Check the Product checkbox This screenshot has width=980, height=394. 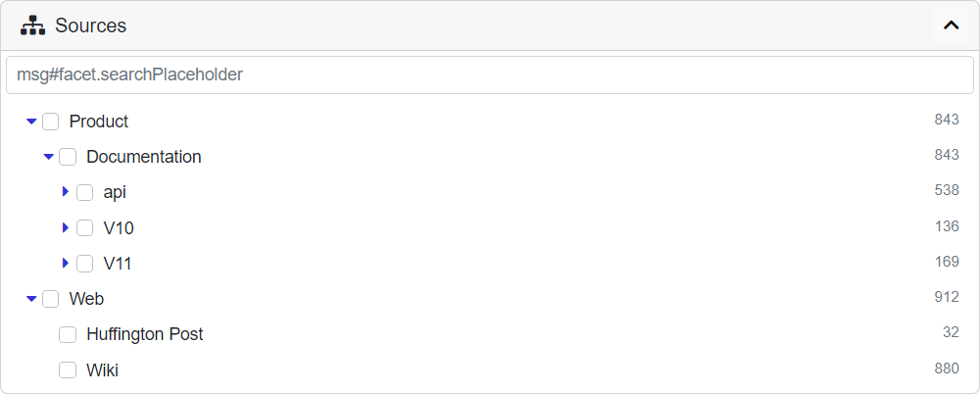(x=51, y=122)
